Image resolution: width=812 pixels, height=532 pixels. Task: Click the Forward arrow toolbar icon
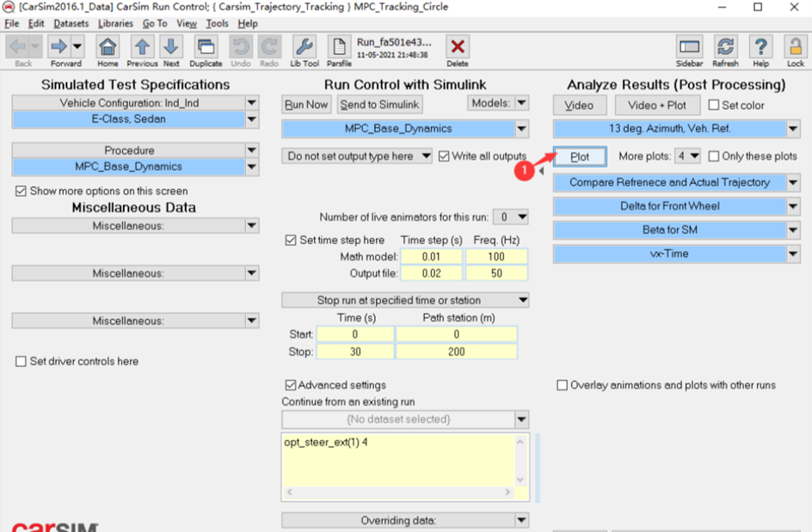58,46
